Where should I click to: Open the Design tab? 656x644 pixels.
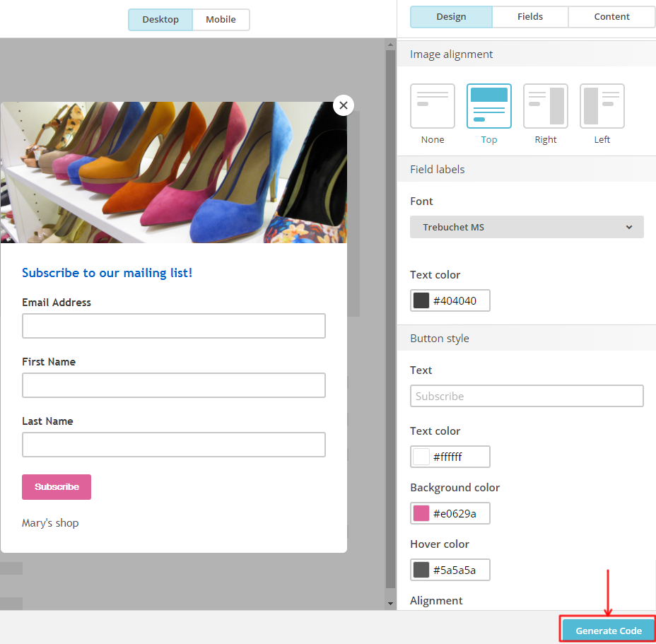(451, 17)
